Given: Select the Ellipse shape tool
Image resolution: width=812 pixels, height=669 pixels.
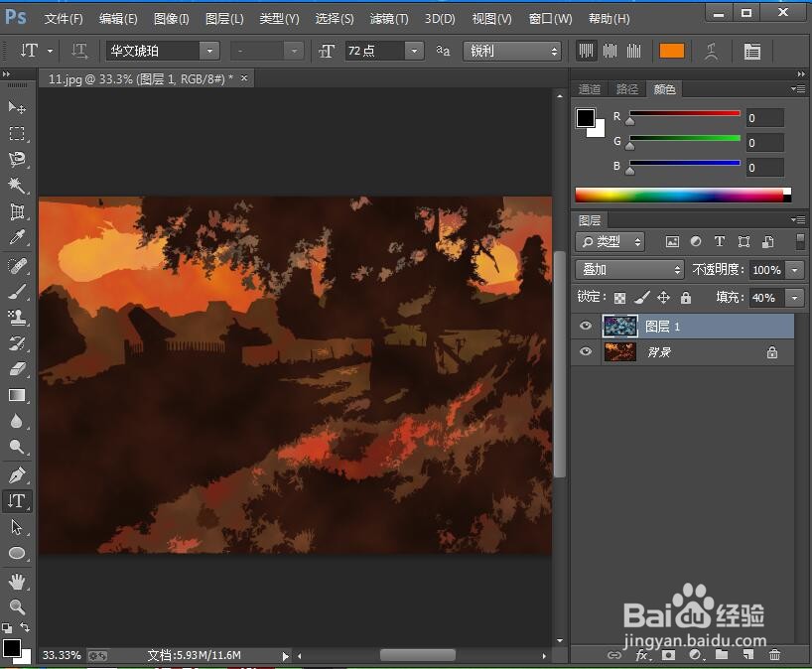Looking at the screenshot, I should 17,553.
